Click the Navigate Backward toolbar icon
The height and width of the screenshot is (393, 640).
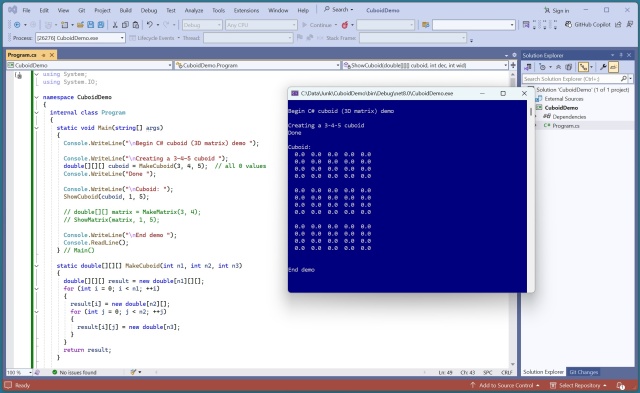[17, 25]
